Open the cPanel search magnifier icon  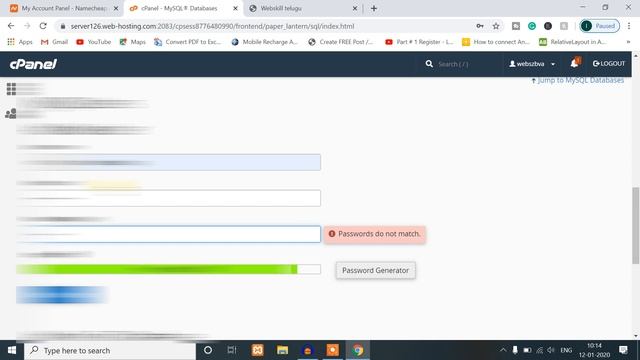(429, 64)
